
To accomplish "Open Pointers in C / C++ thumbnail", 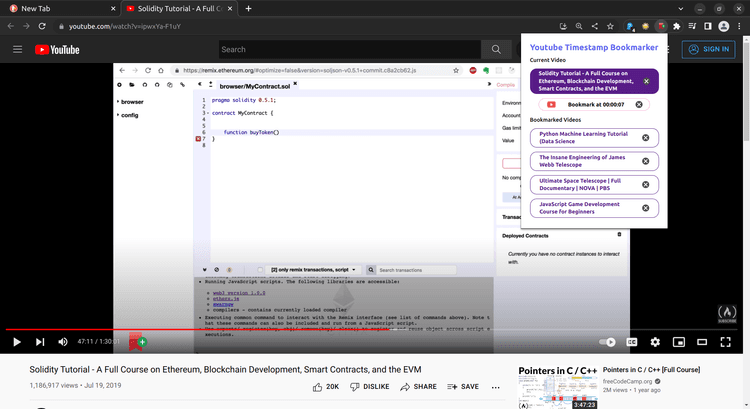I will (558, 387).
